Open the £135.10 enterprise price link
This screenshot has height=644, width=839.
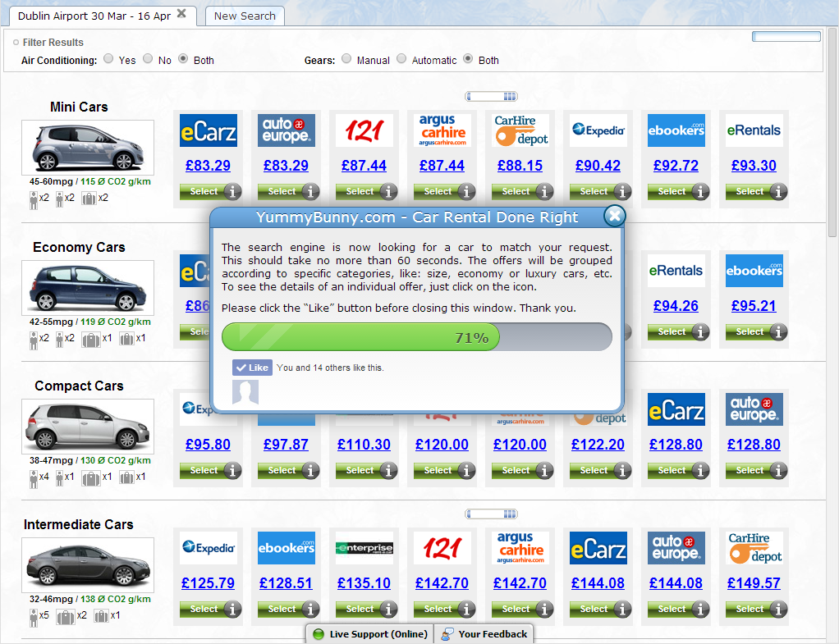pyautogui.click(x=364, y=583)
